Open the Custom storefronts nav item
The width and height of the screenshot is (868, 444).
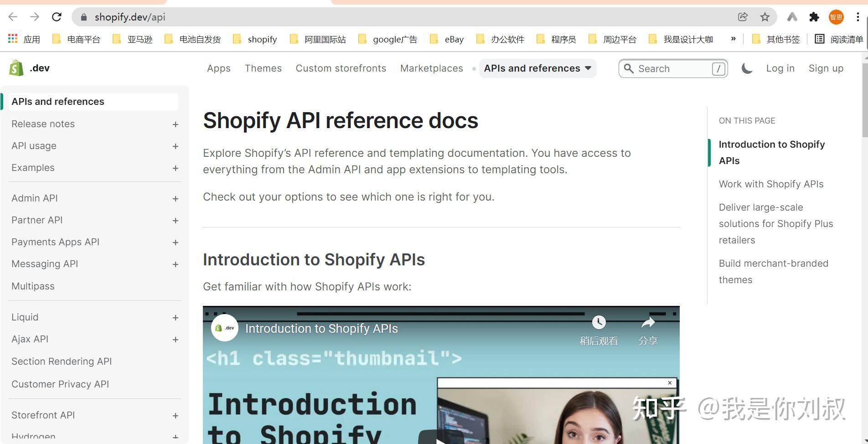point(341,68)
